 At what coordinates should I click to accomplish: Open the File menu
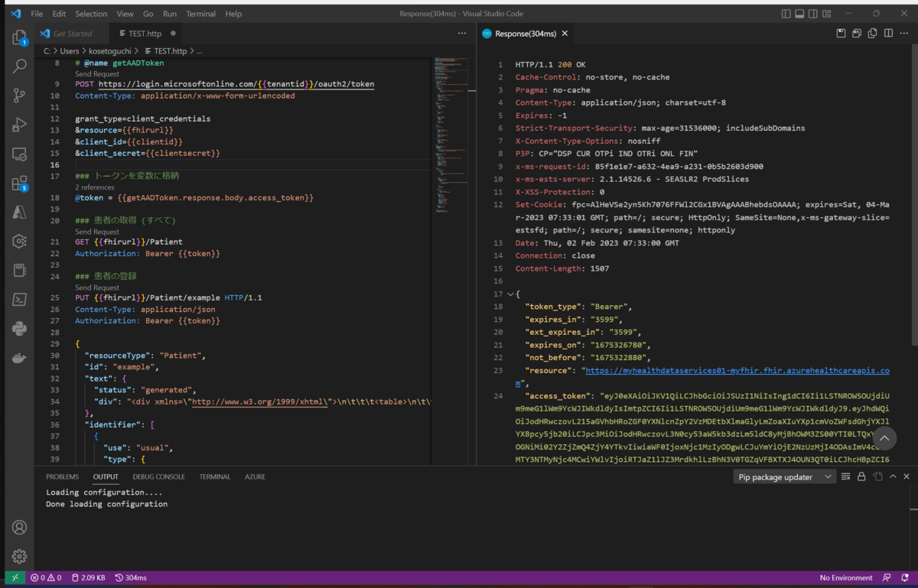pyautogui.click(x=37, y=14)
